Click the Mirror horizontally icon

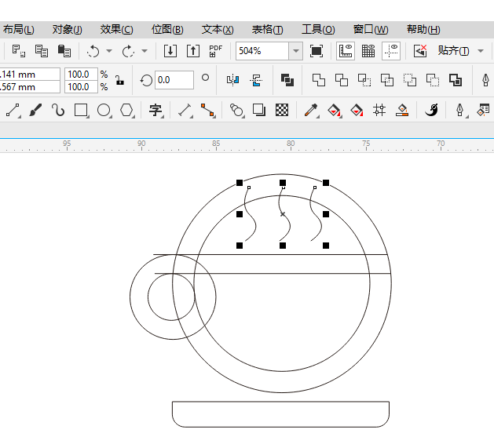click(232, 80)
